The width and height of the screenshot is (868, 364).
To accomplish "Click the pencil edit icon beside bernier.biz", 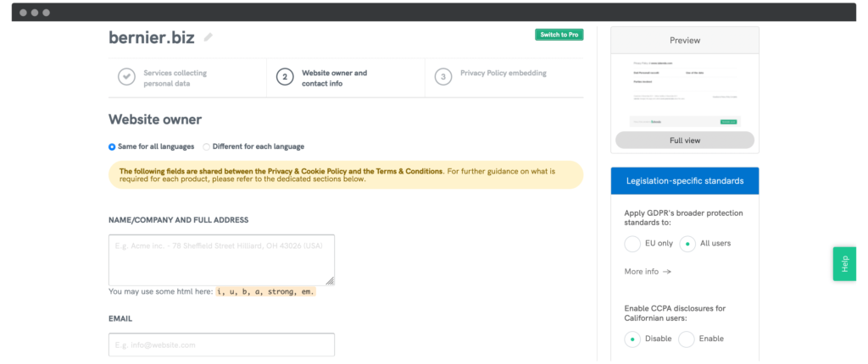I will [x=209, y=37].
